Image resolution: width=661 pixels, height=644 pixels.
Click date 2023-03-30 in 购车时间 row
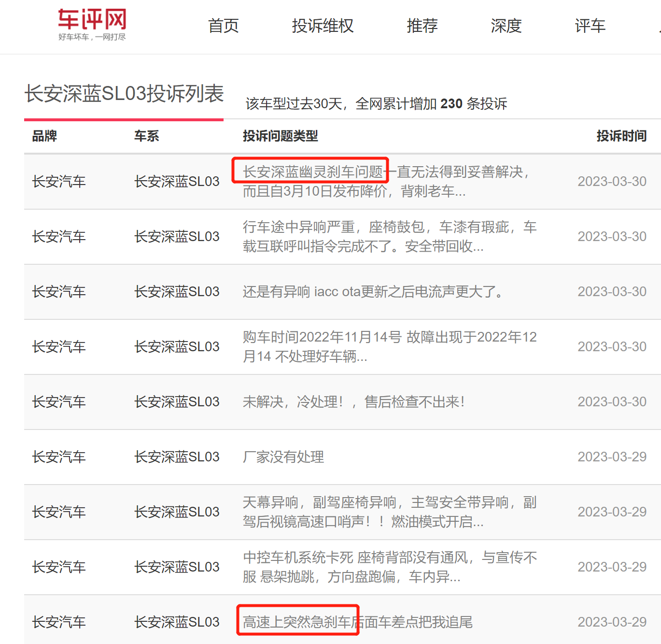coord(612,347)
